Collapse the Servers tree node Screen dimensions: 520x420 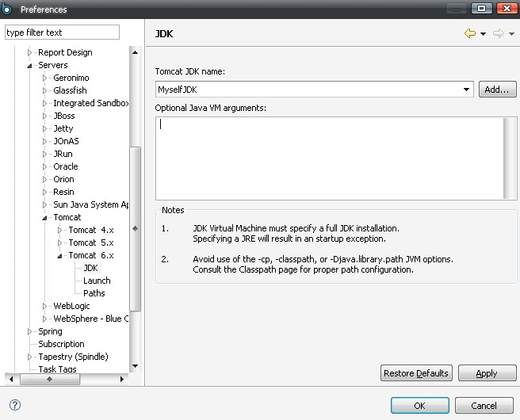29,65
